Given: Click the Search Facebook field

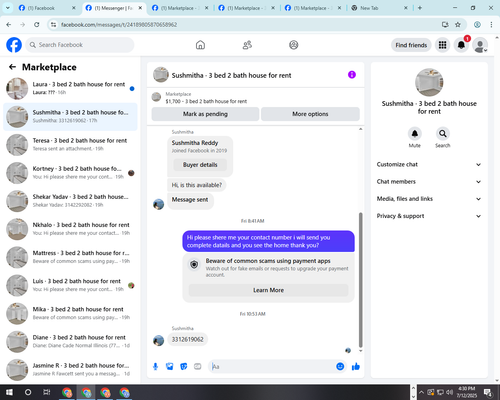Looking at the screenshot, I should coord(80,45).
